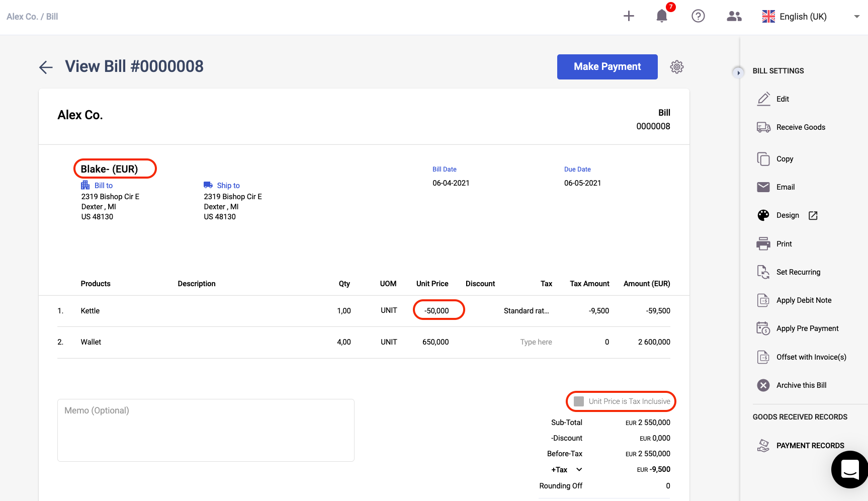Choose Offset with Invoice(s)
The image size is (868, 501).
811,357
